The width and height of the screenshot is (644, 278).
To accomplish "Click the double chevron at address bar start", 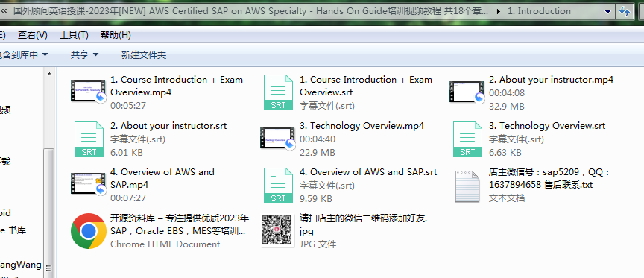I will 3,11.
